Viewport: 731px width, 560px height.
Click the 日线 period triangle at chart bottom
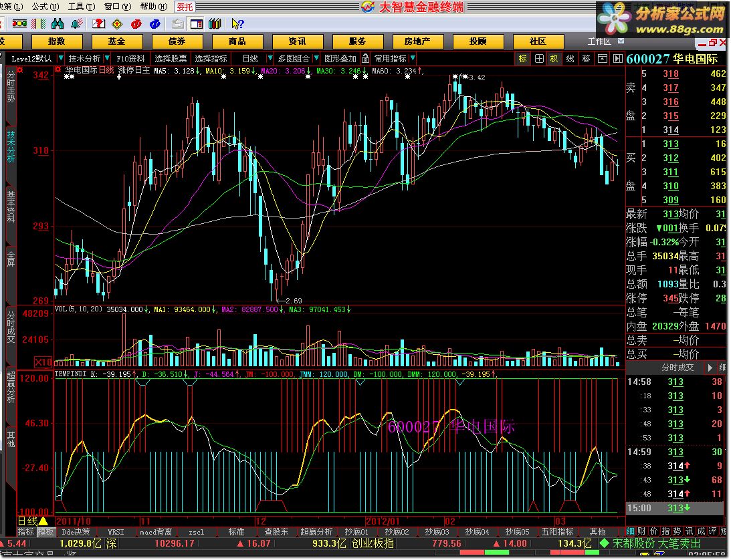43,521
